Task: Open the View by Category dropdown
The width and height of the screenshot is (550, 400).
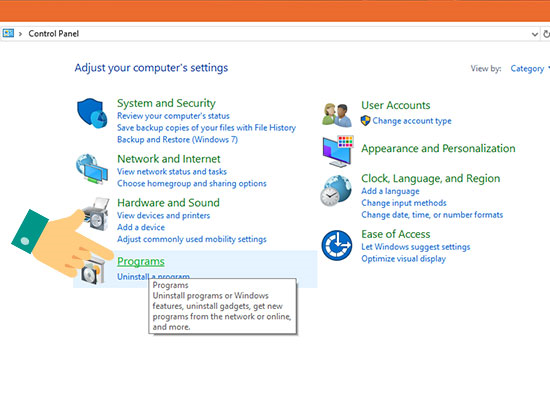Action: 529,69
